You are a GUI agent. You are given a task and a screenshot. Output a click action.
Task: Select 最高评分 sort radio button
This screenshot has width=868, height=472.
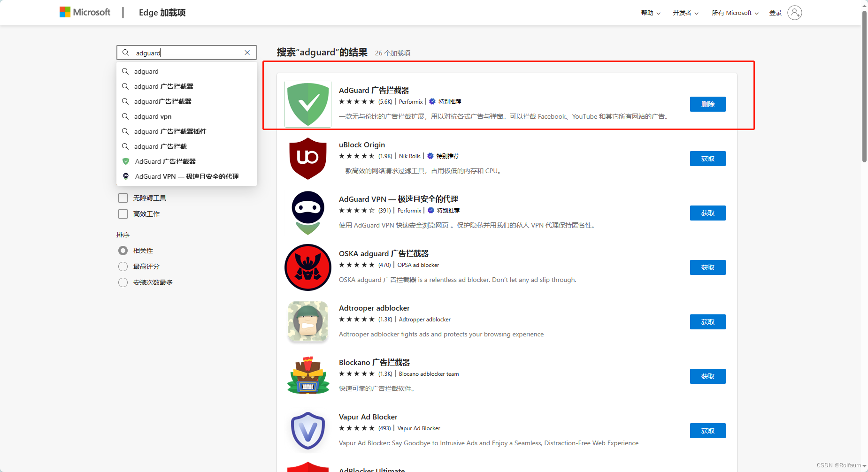click(123, 266)
